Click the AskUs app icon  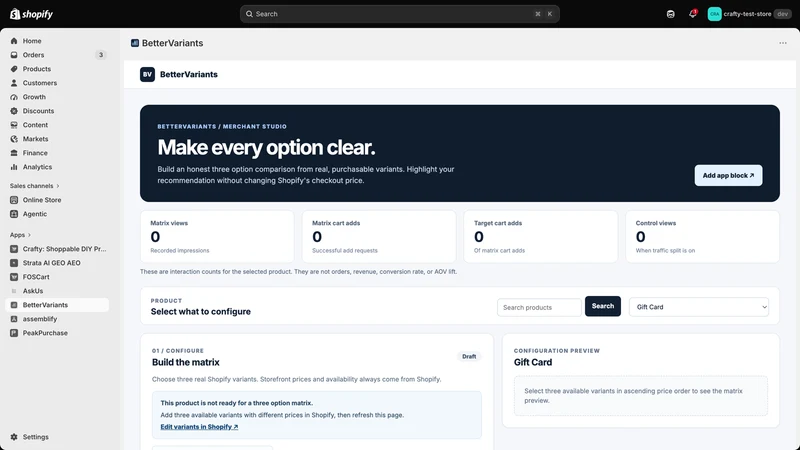click(14, 291)
